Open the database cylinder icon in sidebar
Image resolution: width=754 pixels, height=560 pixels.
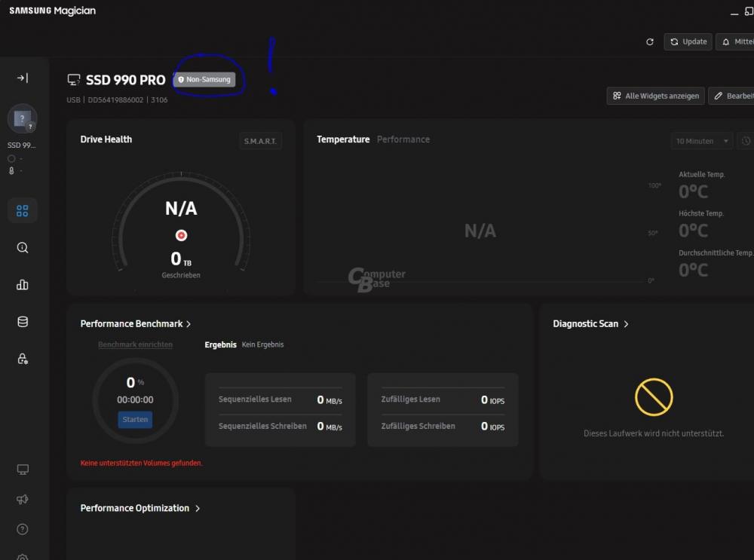click(23, 322)
